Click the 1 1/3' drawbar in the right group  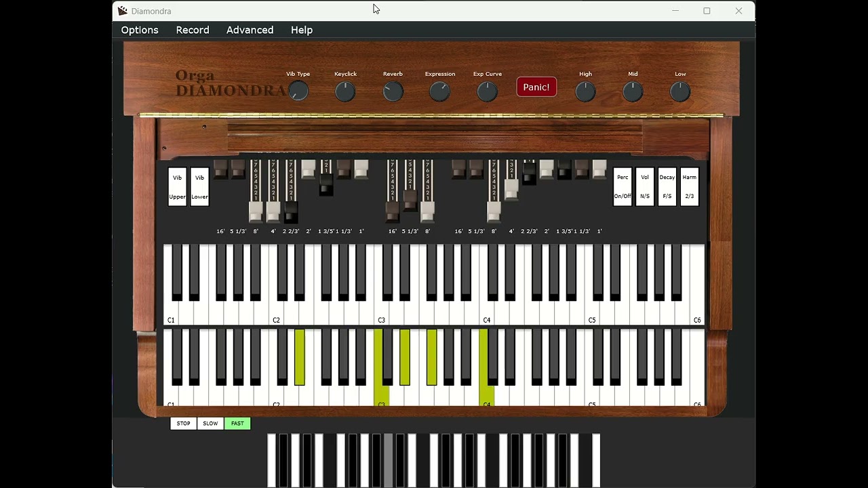click(583, 169)
